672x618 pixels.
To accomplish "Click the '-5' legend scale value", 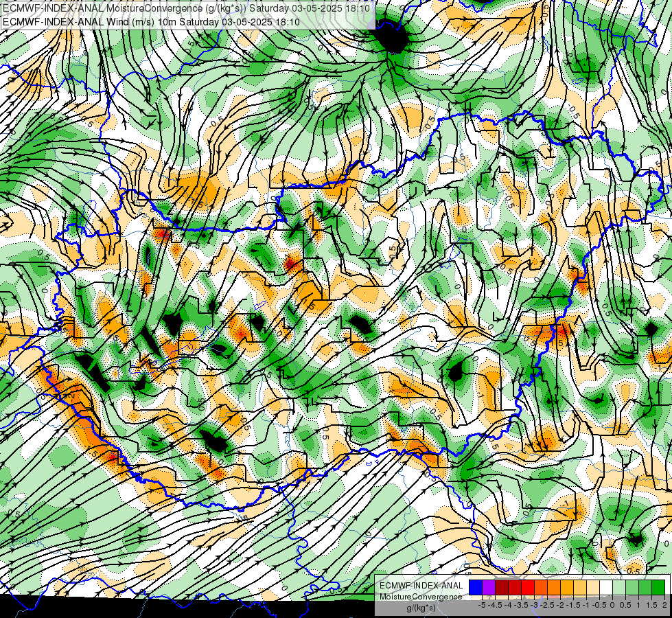I will click(482, 605).
